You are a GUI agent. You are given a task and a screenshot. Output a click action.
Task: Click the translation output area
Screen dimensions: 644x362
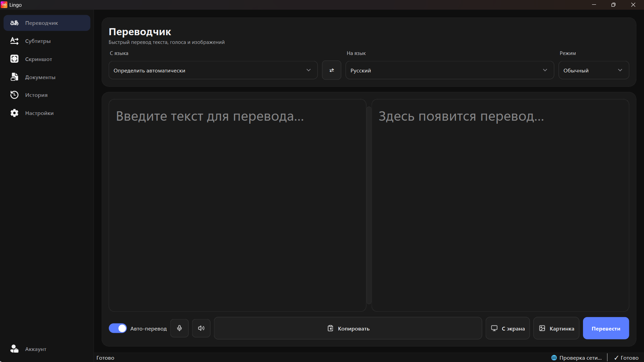click(500, 205)
